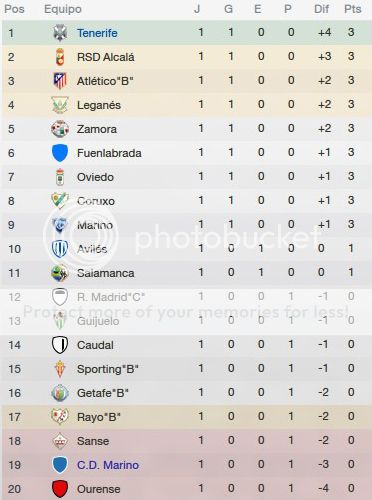The height and width of the screenshot is (500, 372).
Task: Click the Leganés club badge
Action: [60, 105]
